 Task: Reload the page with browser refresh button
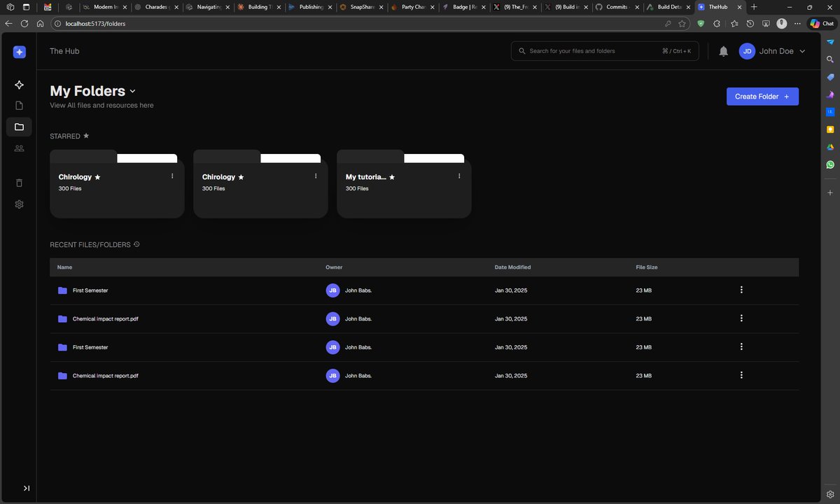coord(24,23)
